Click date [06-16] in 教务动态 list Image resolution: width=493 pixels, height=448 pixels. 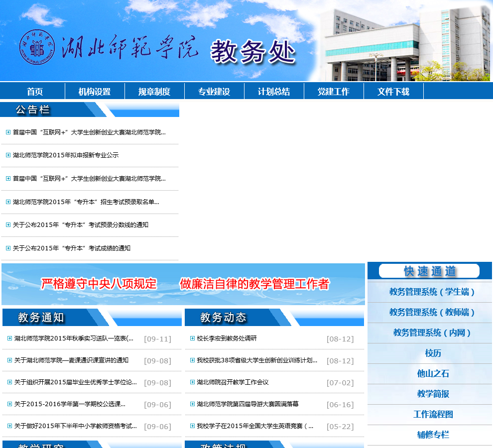[x=340, y=405]
